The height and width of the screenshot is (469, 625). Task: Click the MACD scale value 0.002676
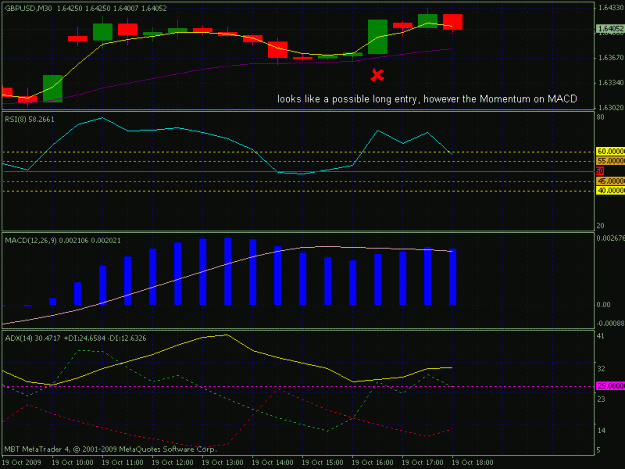click(x=611, y=238)
